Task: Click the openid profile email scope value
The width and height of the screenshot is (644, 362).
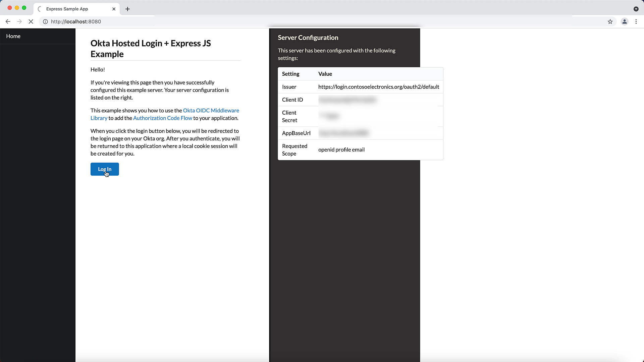Action: pos(341,150)
